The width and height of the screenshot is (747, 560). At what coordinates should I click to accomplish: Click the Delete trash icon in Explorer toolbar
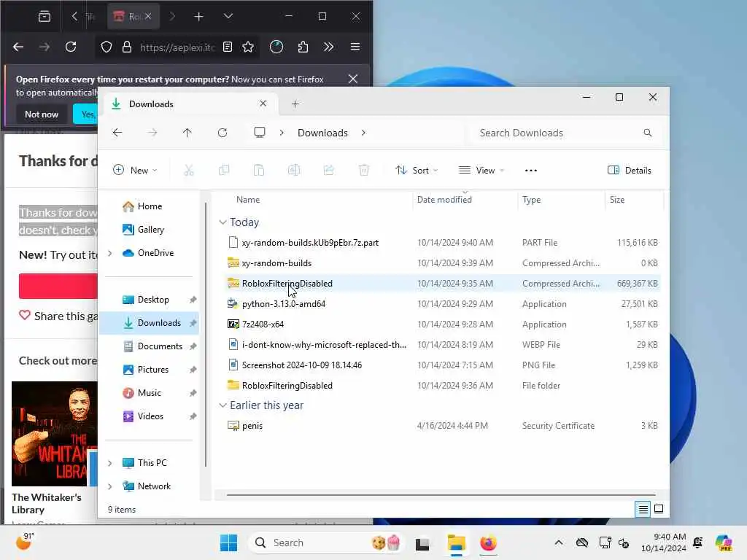point(364,170)
